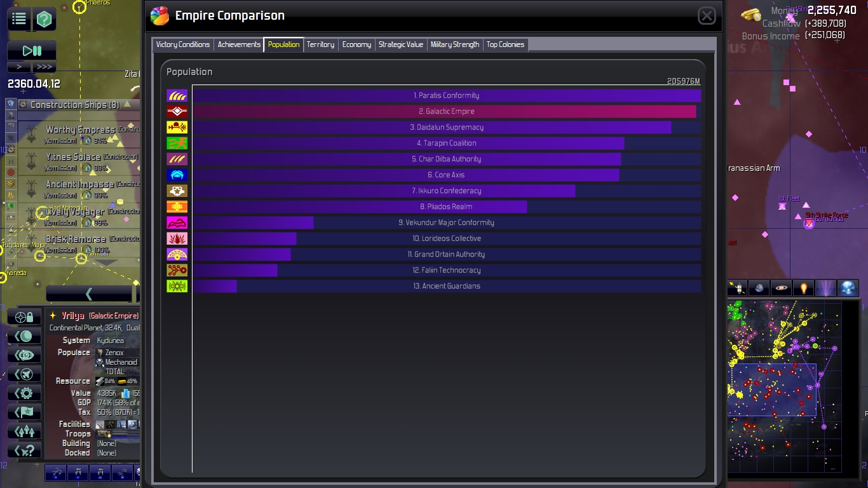Viewport: 868px width, 488px height.
Task: Cycle to previous flag star fleet icon
Action: pyautogui.click(x=24, y=412)
